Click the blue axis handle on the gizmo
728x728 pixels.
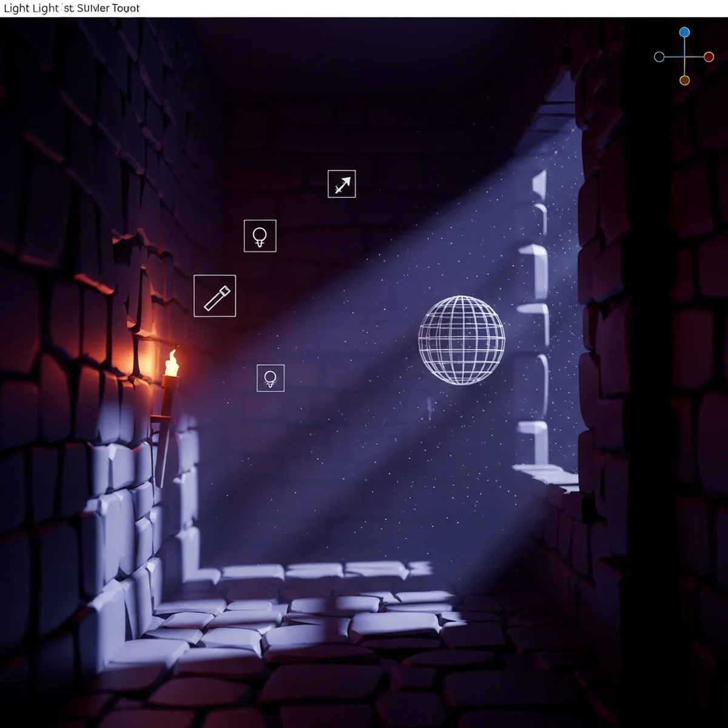click(684, 32)
